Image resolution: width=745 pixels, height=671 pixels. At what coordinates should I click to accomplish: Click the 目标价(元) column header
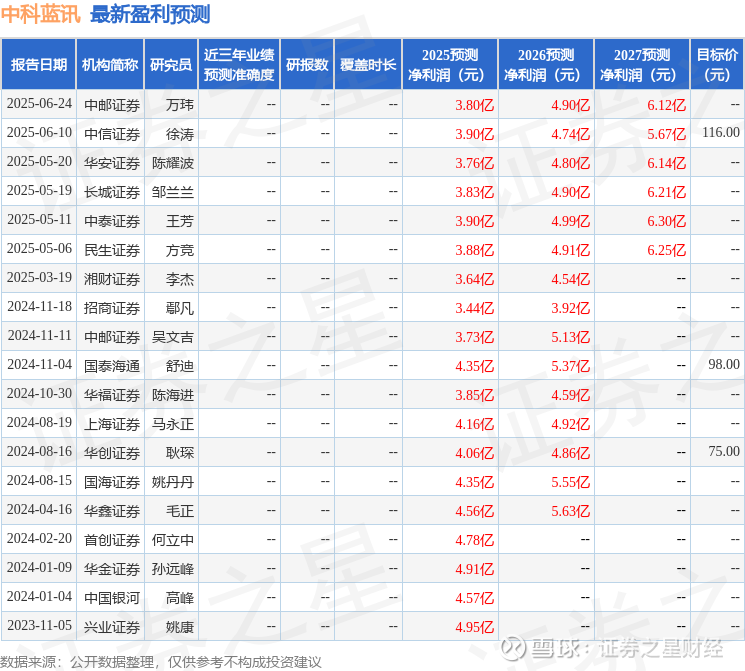[x=717, y=64]
